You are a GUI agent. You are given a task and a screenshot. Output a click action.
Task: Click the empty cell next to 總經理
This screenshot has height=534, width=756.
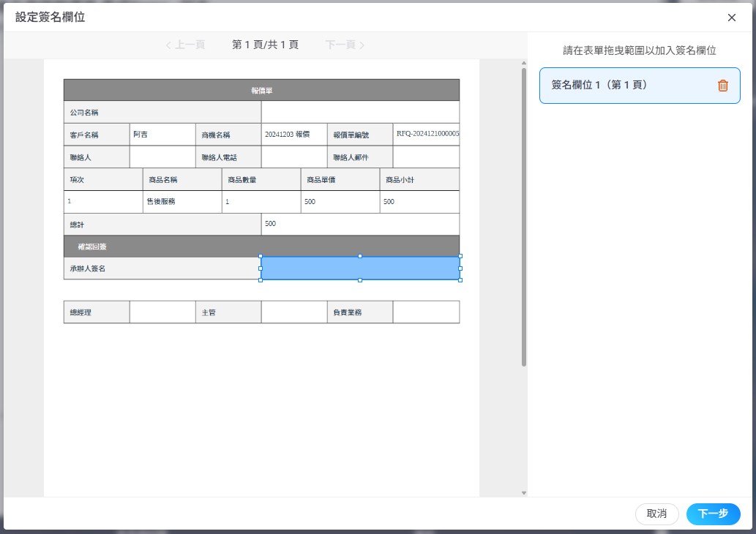click(162, 312)
